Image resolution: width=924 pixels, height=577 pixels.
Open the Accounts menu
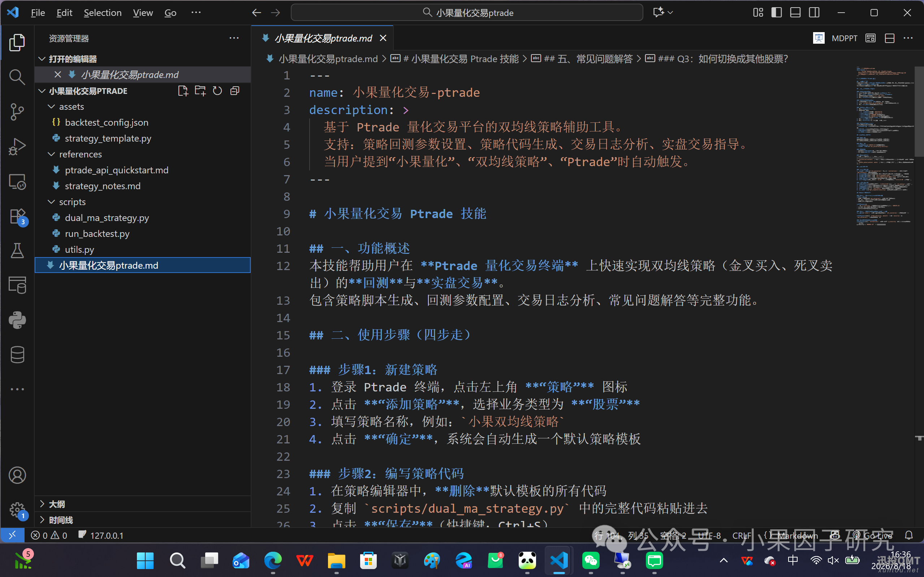pyautogui.click(x=17, y=475)
